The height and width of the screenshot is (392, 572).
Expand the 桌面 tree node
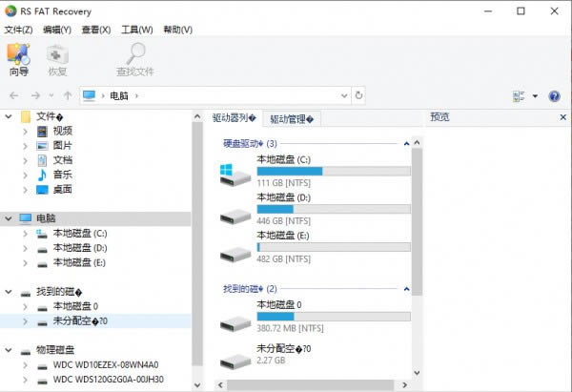[x=25, y=190]
